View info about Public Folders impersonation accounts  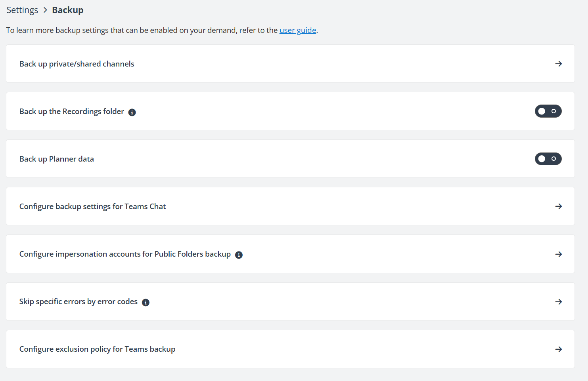tap(239, 255)
